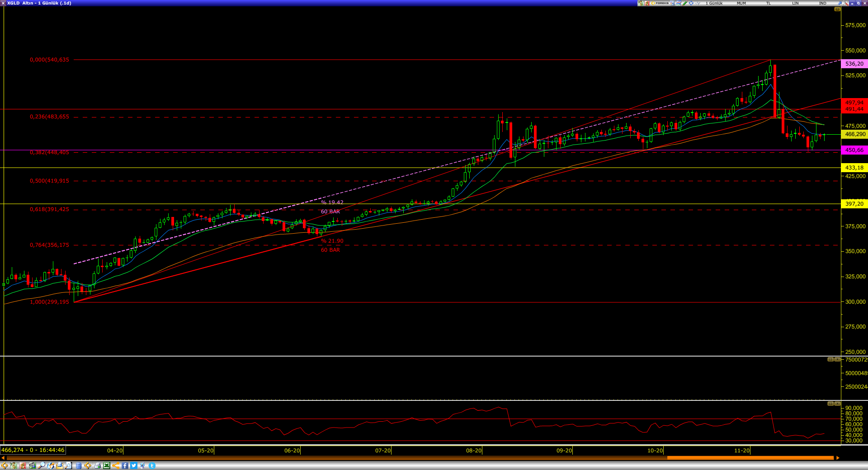Open the envelope news icon in bottom toolbar

point(60,465)
